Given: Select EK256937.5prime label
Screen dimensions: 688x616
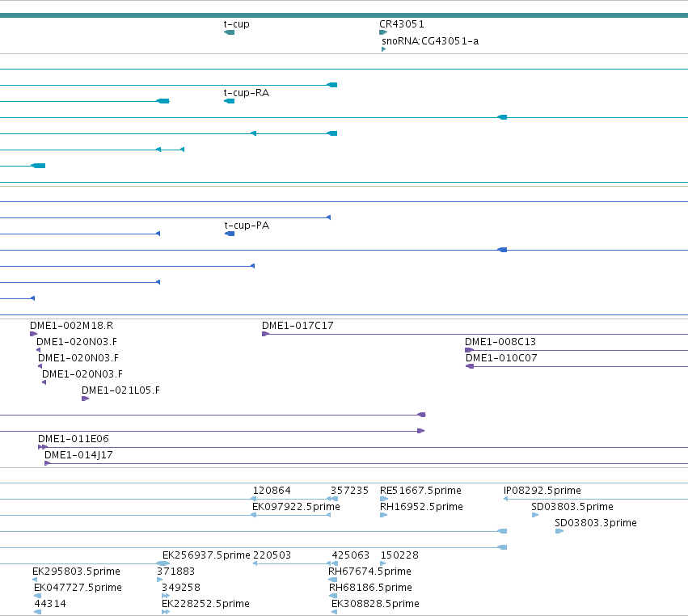Looking at the screenshot, I should (x=206, y=555).
